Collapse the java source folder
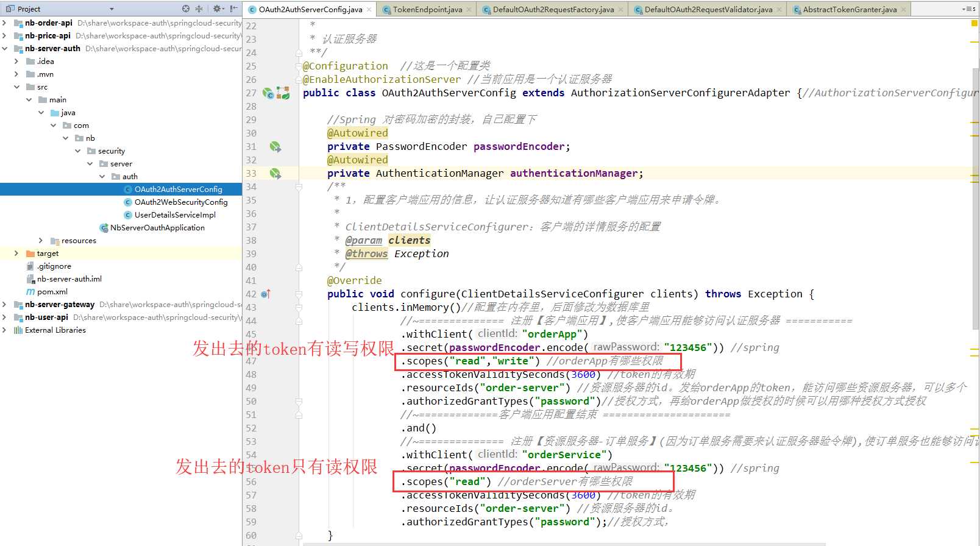The image size is (980, 546). point(41,112)
